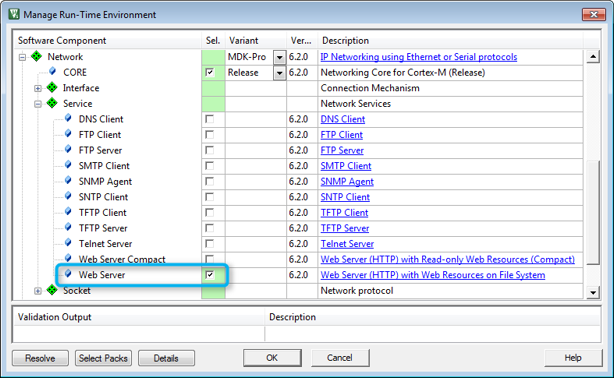Click the green Interface group diamond icon
Viewport: 614px width, 378px height.
click(x=52, y=87)
